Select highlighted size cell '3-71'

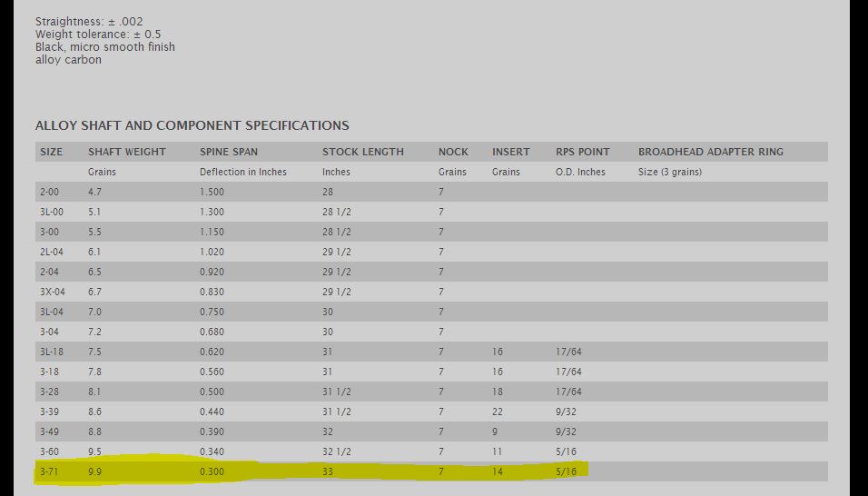[x=49, y=471]
